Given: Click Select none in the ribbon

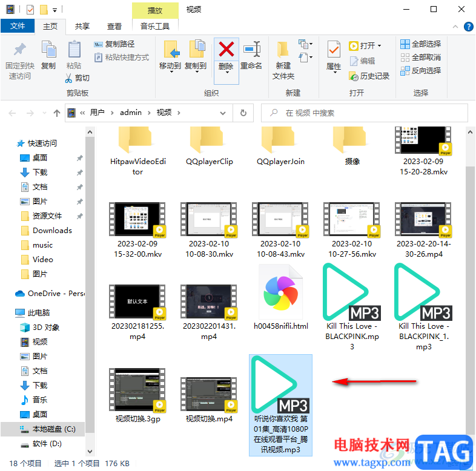Looking at the screenshot, I should click(420, 57).
